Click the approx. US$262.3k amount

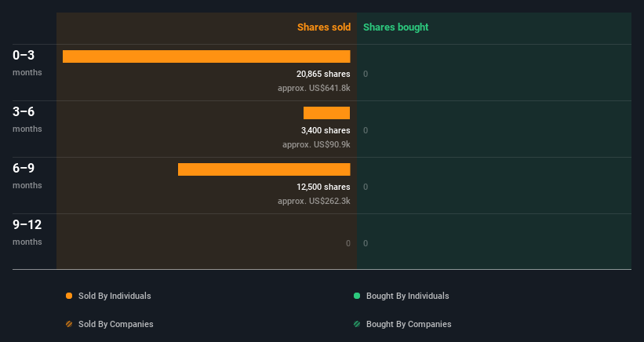click(x=314, y=201)
